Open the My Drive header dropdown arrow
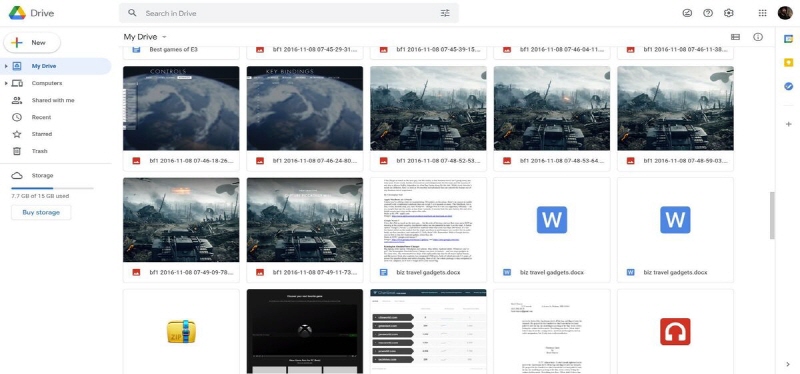Screen dimensions: 800x374 (164, 37)
